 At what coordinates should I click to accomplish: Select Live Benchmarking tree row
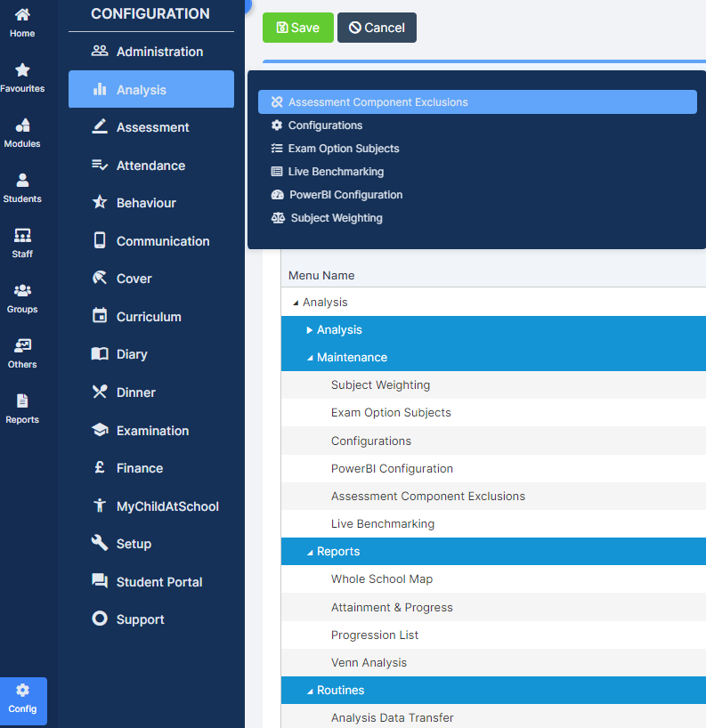(x=493, y=523)
